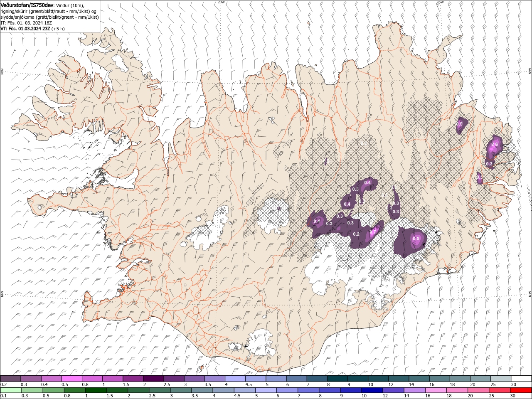This screenshot has height=399, width=532.
Task: Click the top-row legend swatch starting at 4.5
Action: coord(256,379)
